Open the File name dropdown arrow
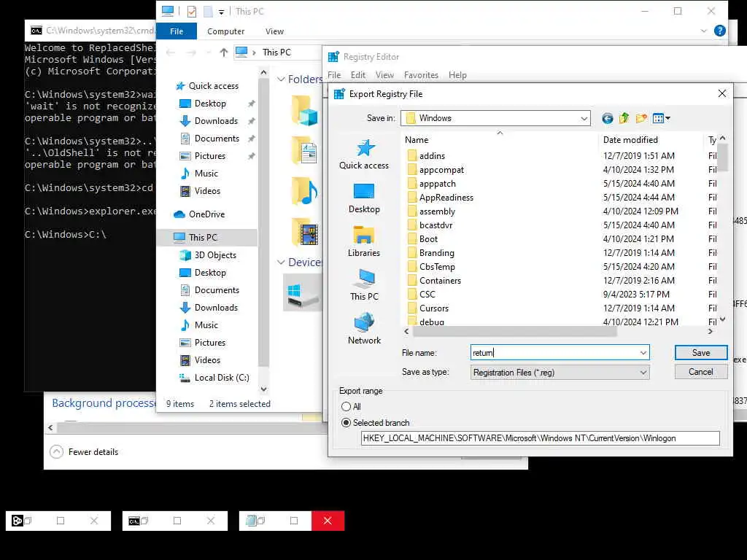Screen dimensions: 747x560 643,353
